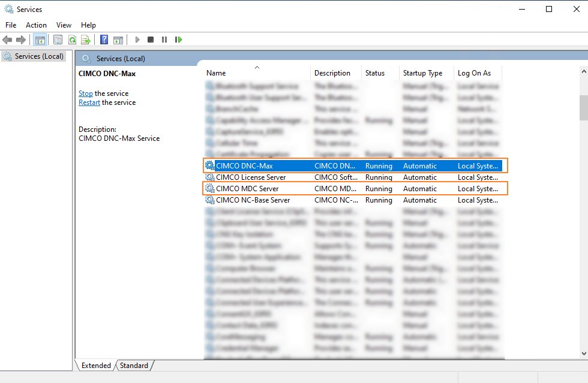Refresh the services list via toolbar icon
This screenshot has width=588, height=383.
[x=72, y=40]
